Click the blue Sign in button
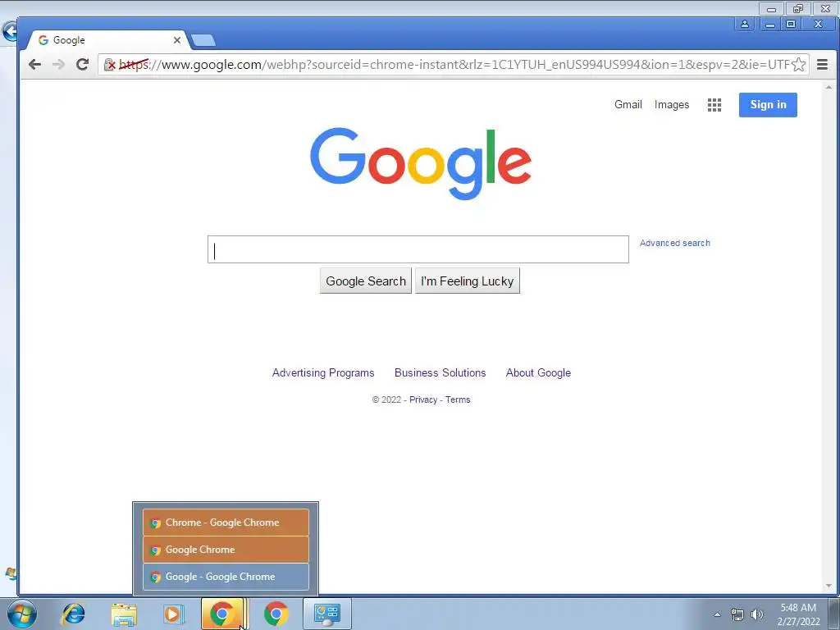Viewport: 840px width, 630px height. click(x=768, y=105)
